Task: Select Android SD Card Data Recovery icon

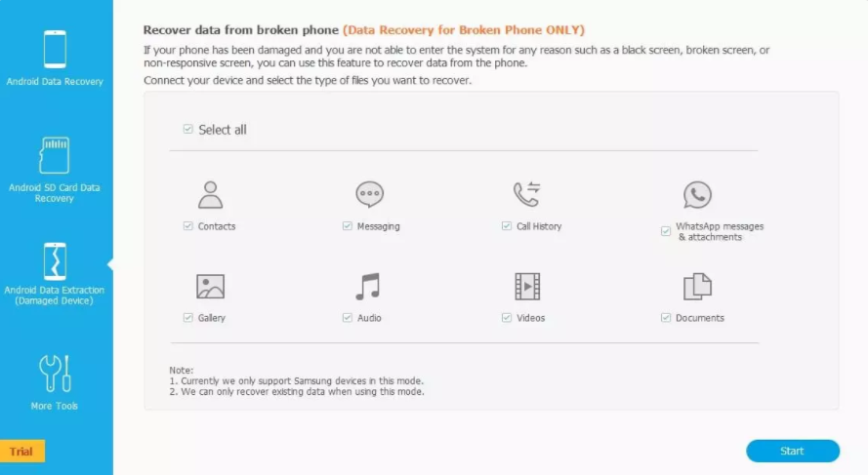Action: click(x=55, y=155)
